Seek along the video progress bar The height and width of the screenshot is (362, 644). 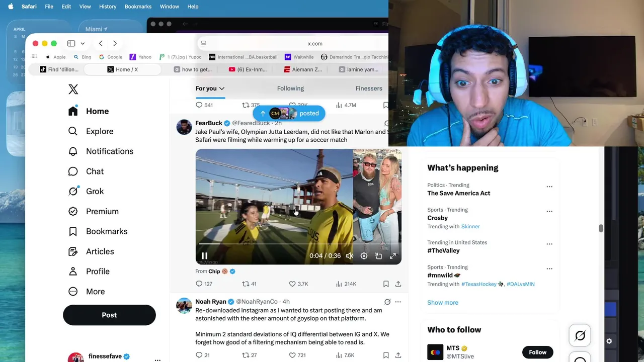(298, 244)
